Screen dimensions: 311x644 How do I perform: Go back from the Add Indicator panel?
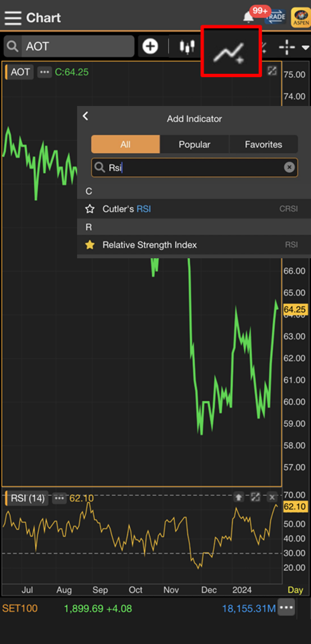click(x=85, y=116)
